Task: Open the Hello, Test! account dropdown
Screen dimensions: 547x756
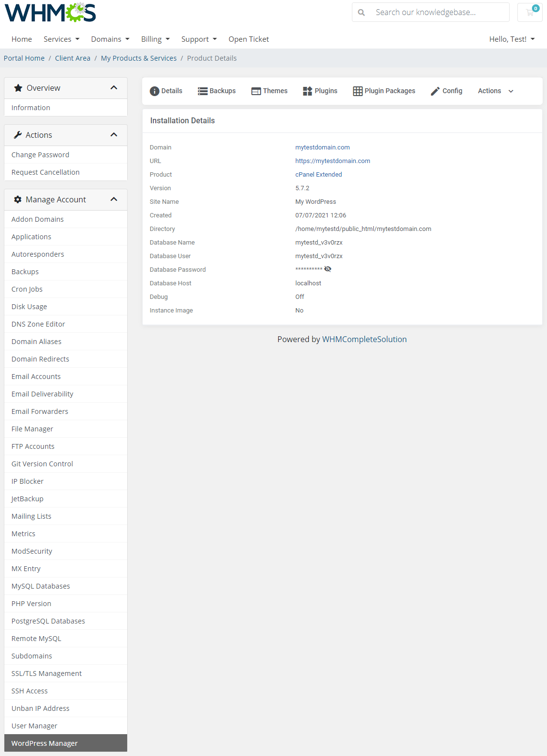Action: pos(512,39)
